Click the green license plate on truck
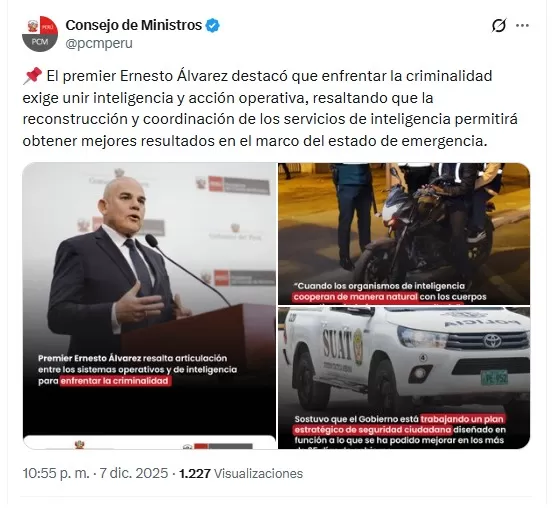The width and height of the screenshot is (558, 521). coord(494,378)
